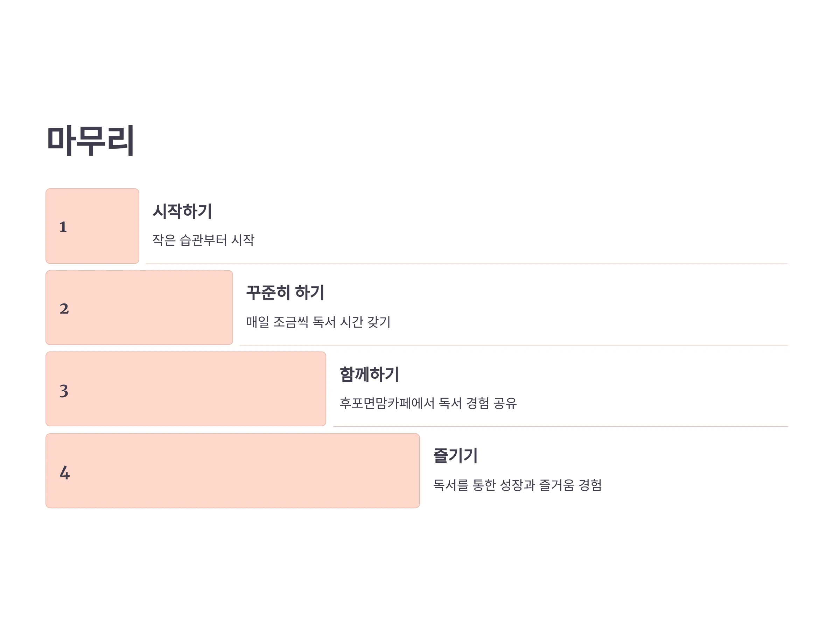Click the text 매일 조금씩 독서 시간 갖기

click(x=318, y=322)
